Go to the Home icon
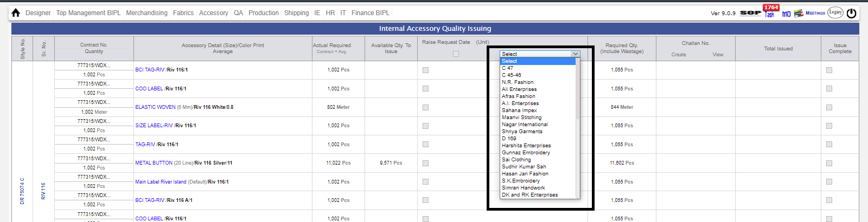The image size is (868, 222). click(16, 12)
